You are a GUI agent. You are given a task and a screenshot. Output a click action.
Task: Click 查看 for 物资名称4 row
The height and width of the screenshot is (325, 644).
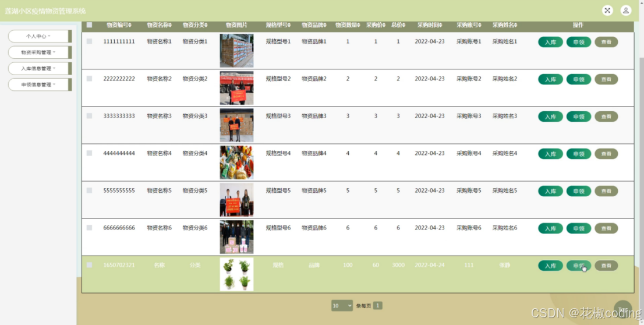(606, 154)
